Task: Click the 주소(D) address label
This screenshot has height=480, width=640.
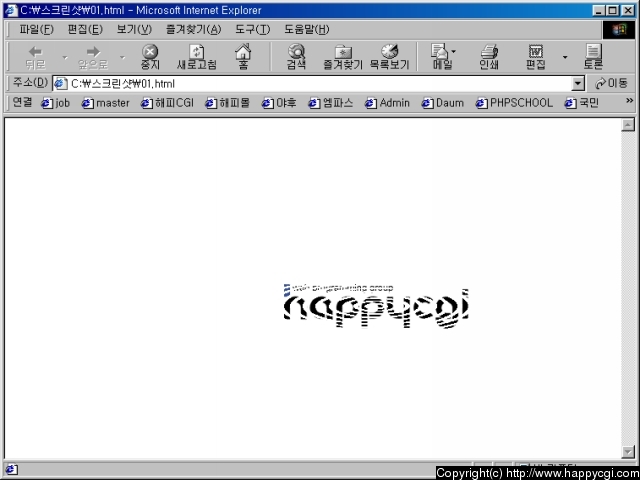Action: point(30,83)
